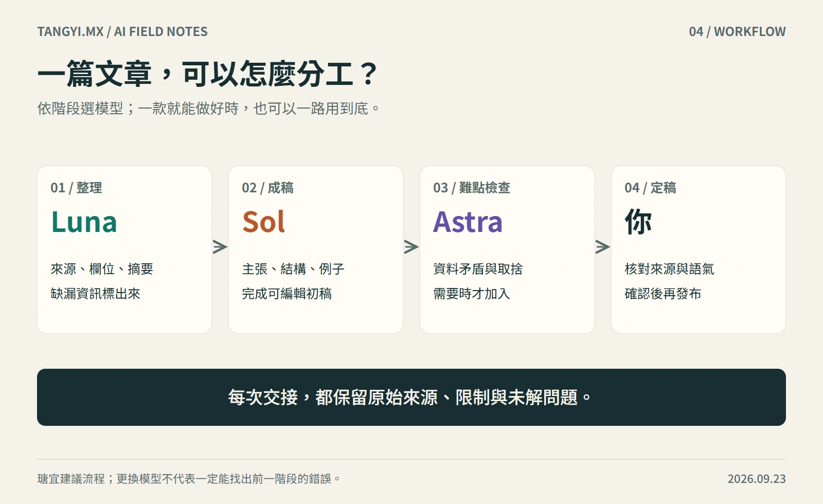Click the 03 / 難點檢查 step label

pyautogui.click(x=472, y=188)
